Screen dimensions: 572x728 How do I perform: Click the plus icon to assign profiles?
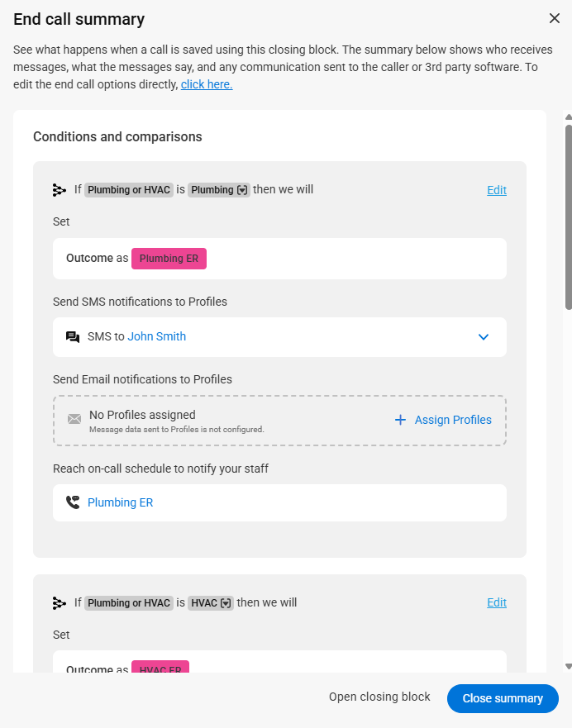tap(400, 420)
